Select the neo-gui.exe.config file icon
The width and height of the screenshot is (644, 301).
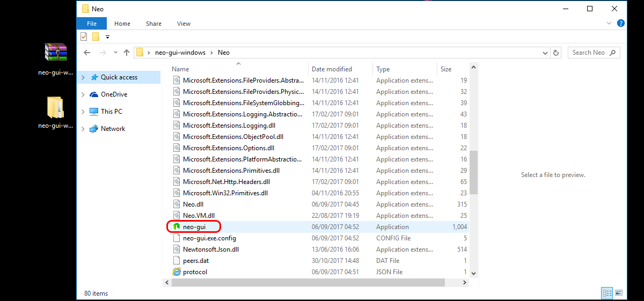click(177, 238)
